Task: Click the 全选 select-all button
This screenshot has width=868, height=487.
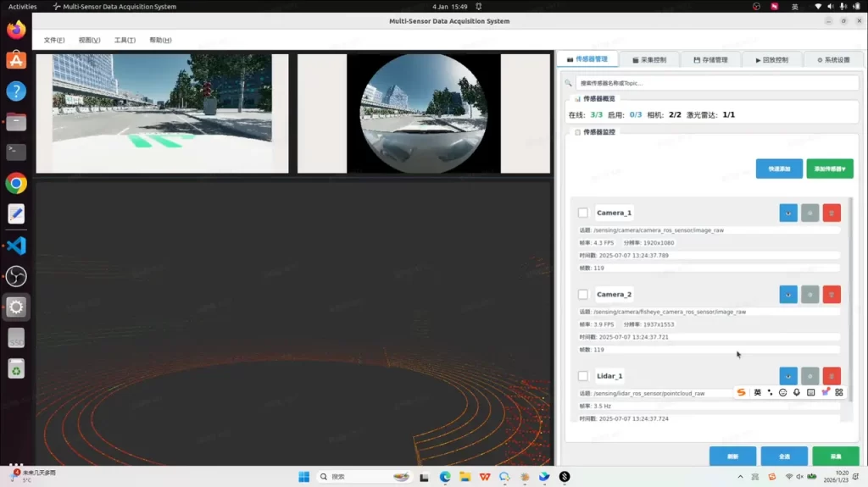Action: pos(784,456)
